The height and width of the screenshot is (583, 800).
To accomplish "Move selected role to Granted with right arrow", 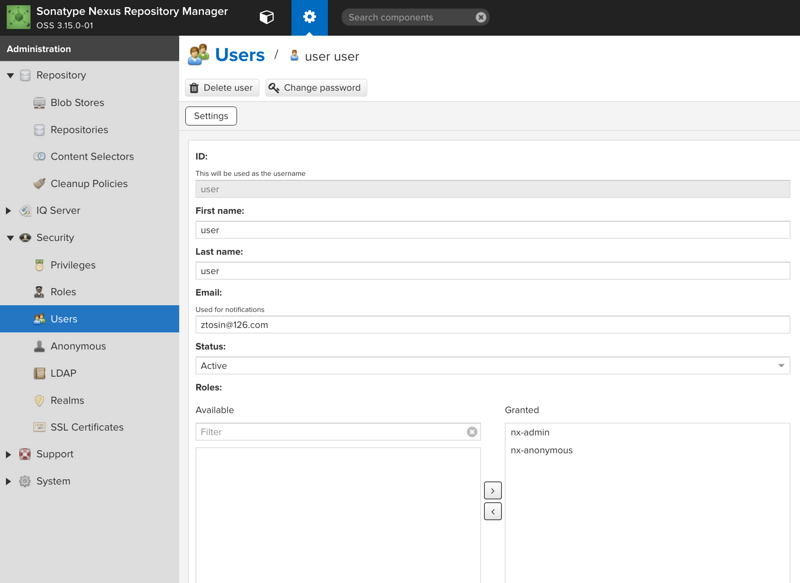I will pyautogui.click(x=492, y=491).
